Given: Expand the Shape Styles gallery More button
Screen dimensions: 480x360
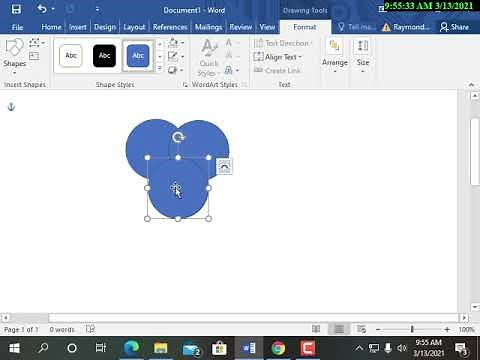Looking at the screenshot, I should point(160,68).
